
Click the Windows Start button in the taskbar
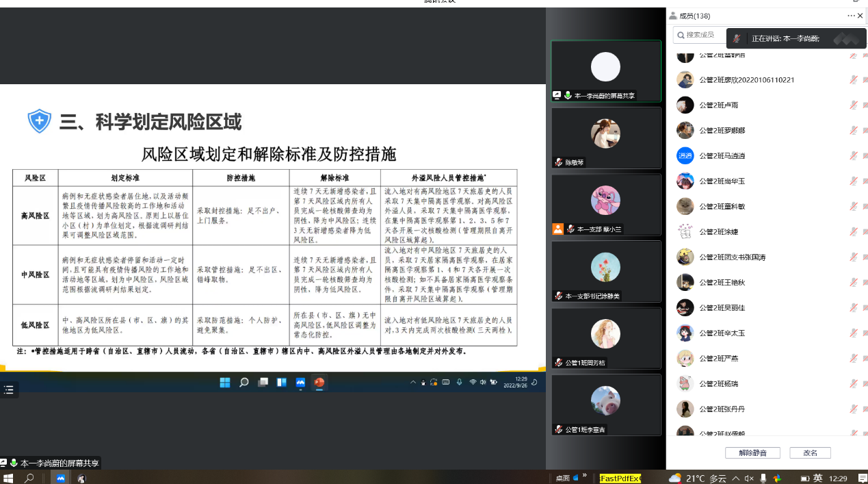click(x=9, y=479)
